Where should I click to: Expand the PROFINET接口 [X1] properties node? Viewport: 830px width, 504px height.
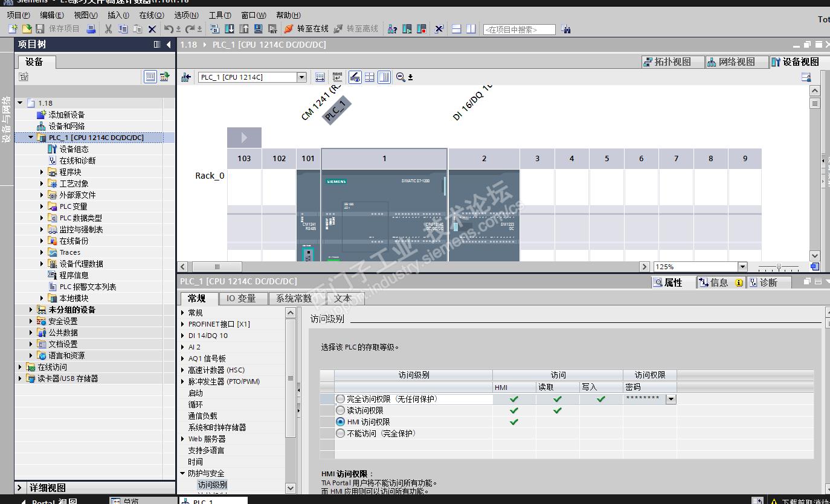coord(183,324)
